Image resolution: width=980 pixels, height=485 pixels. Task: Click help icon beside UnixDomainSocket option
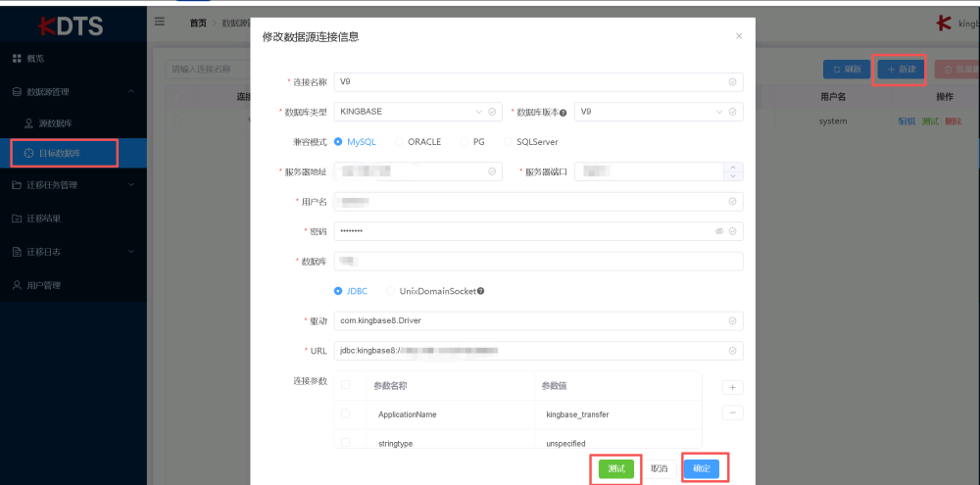(x=481, y=291)
